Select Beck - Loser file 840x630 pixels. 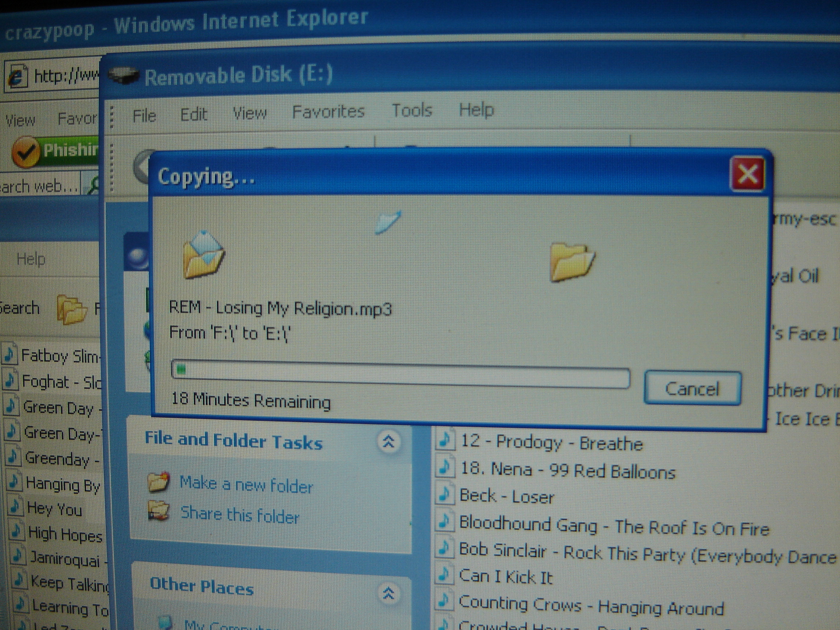506,496
